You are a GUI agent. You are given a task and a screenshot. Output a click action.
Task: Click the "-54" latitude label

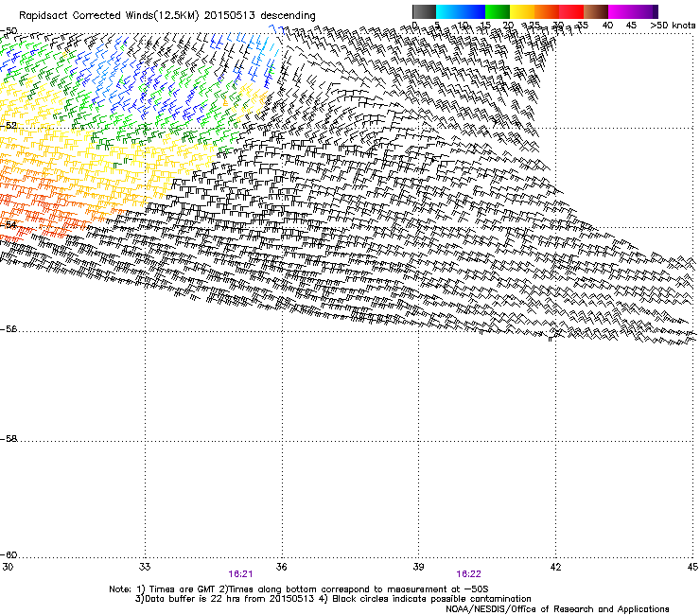[x=9, y=224]
